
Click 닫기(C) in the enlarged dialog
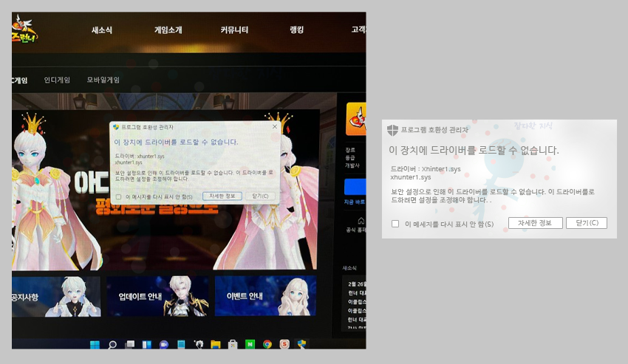(x=587, y=223)
